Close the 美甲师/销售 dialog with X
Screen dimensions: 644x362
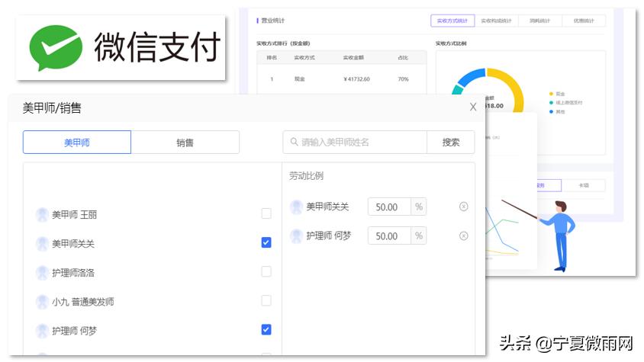pyautogui.click(x=473, y=107)
